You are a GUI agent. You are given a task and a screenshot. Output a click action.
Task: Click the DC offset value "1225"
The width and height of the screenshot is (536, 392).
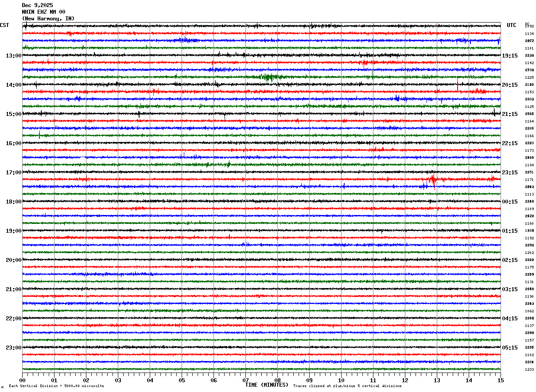[529, 77]
